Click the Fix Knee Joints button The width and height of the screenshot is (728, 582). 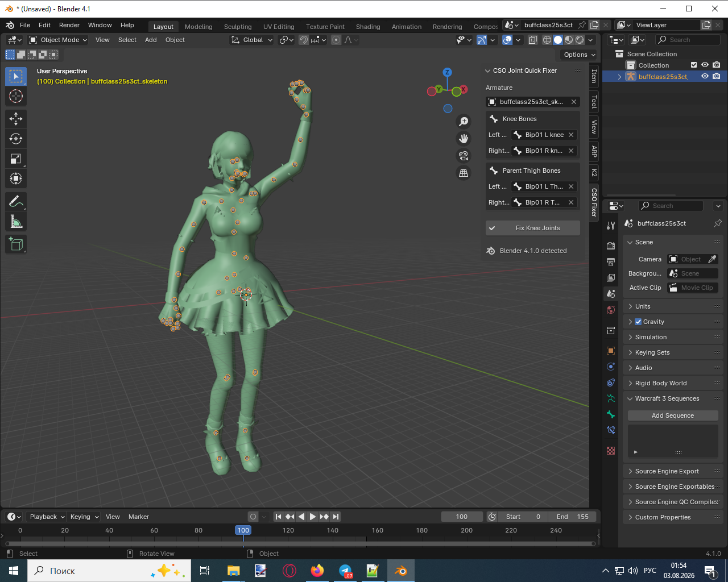(x=533, y=228)
